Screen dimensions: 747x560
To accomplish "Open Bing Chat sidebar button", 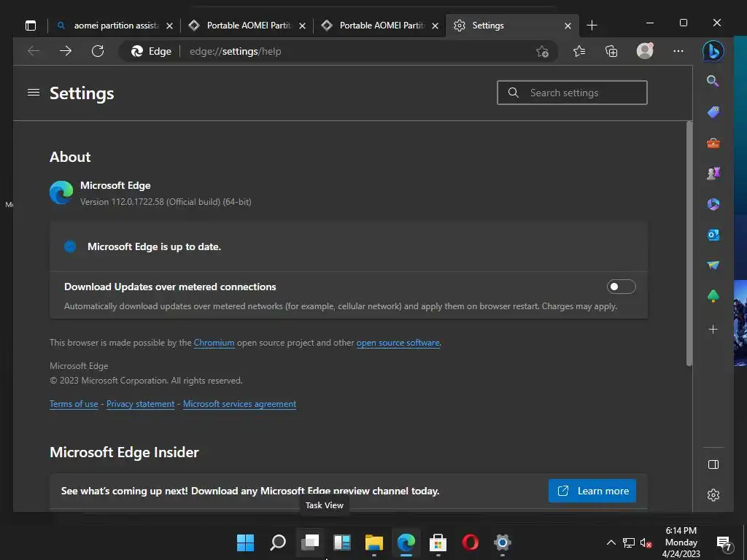I will click(713, 51).
